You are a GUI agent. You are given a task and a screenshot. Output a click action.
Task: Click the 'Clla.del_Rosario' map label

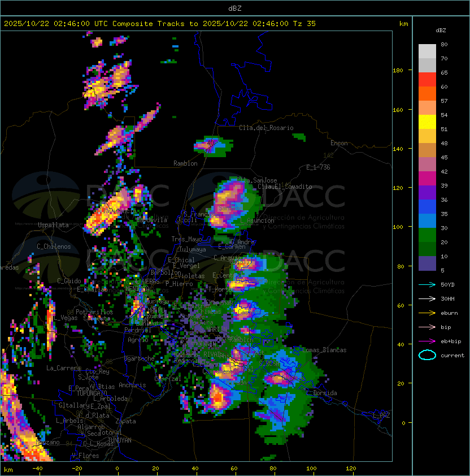click(x=266, y=128)
